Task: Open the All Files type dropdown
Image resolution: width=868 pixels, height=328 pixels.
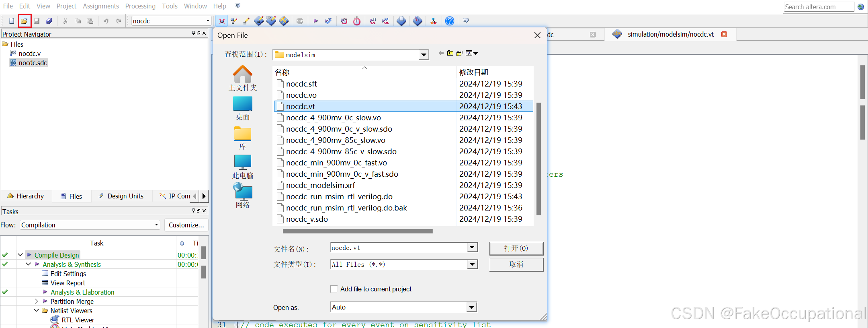Action: (473, 264)
